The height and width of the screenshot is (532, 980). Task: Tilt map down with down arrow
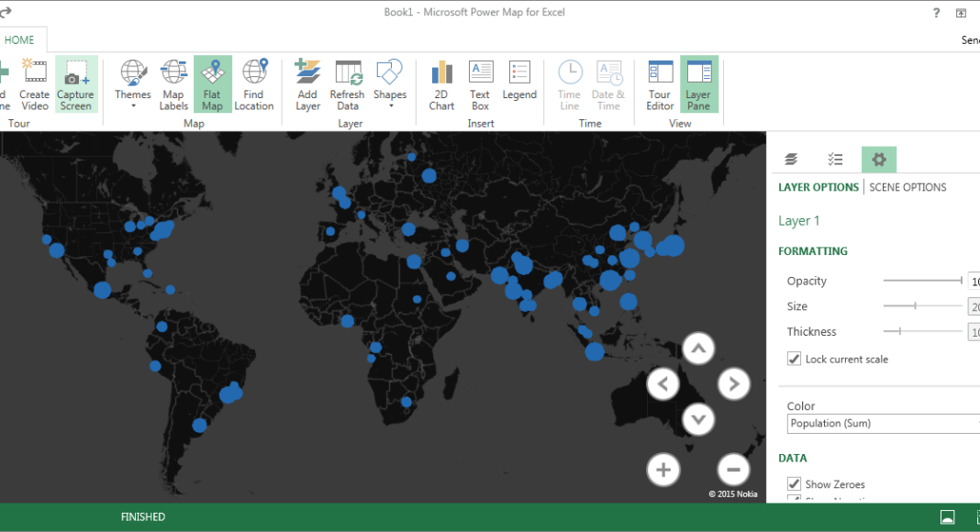point(698,419)
